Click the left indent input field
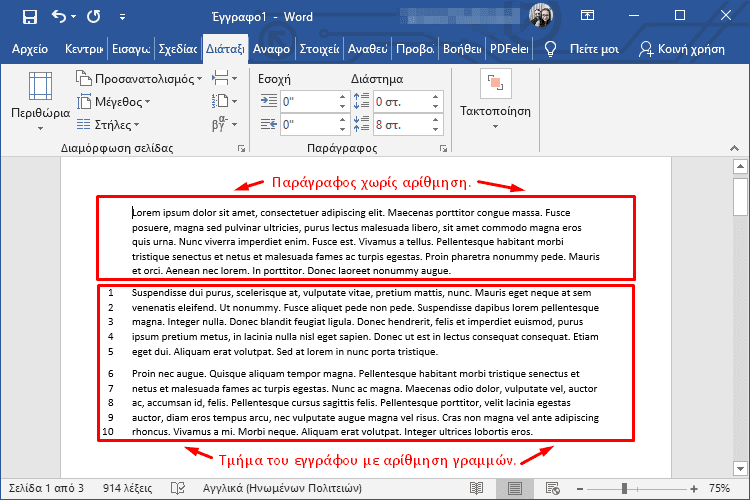The width and height of the screenshot is (750, 500). click(309, 101)
